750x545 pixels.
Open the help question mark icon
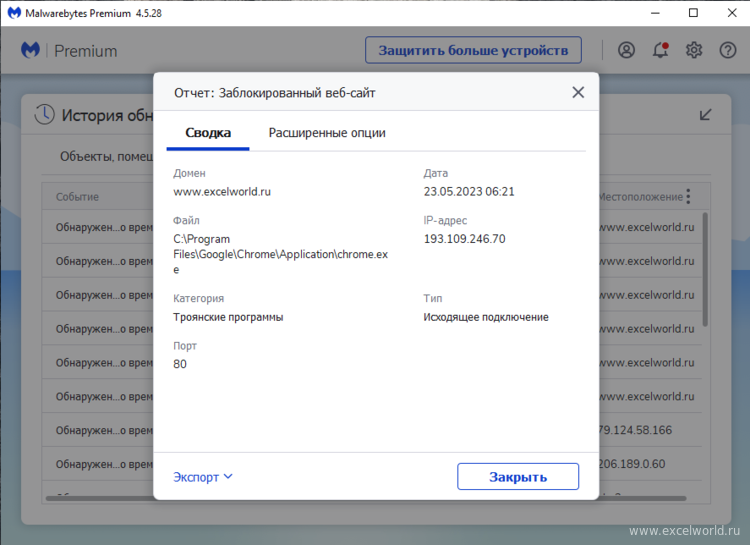pyautogui.click(x=728, y=50)
